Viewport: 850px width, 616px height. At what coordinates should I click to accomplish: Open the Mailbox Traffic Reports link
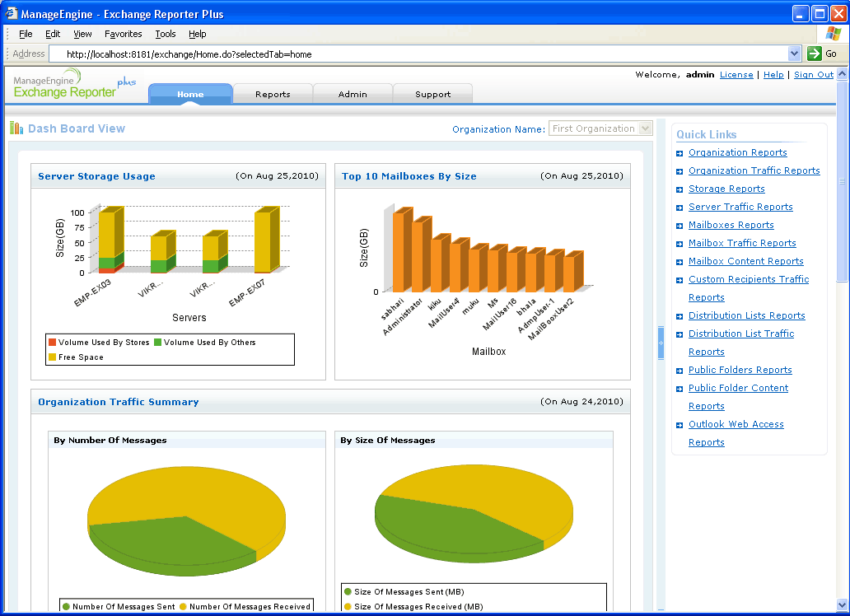(x=742, y=243)
